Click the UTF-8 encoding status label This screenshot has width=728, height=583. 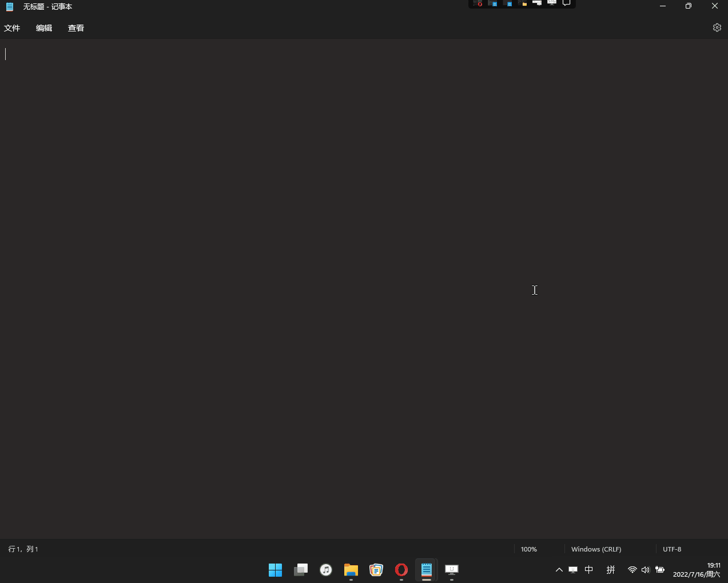pyautogui.click(x=672, y=549)
